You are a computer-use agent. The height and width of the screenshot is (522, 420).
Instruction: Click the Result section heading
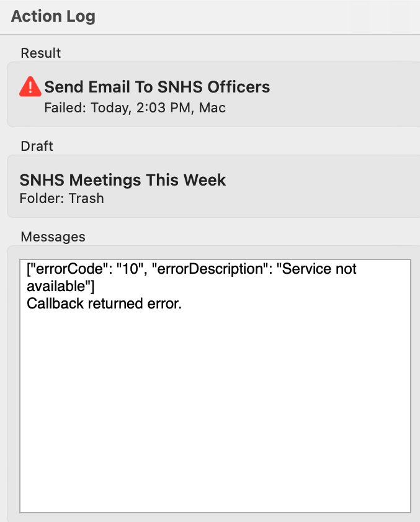40,53
